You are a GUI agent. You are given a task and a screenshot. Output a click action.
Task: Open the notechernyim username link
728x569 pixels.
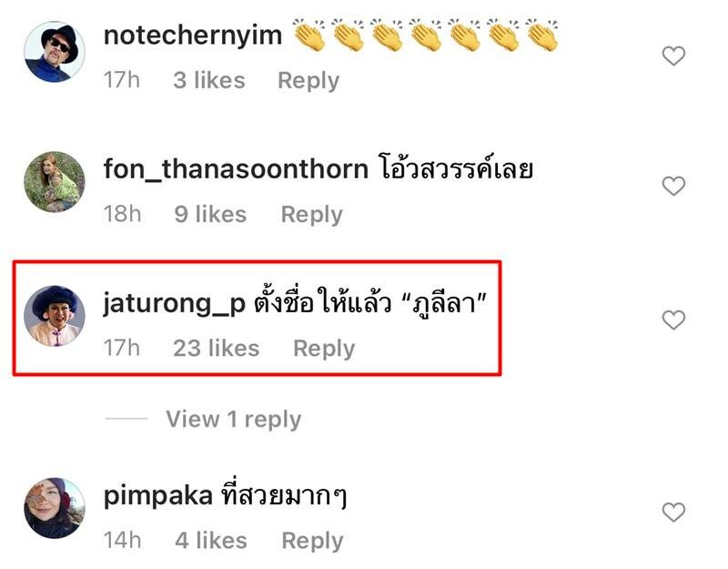pyautogui.click(x=193, y=36)
